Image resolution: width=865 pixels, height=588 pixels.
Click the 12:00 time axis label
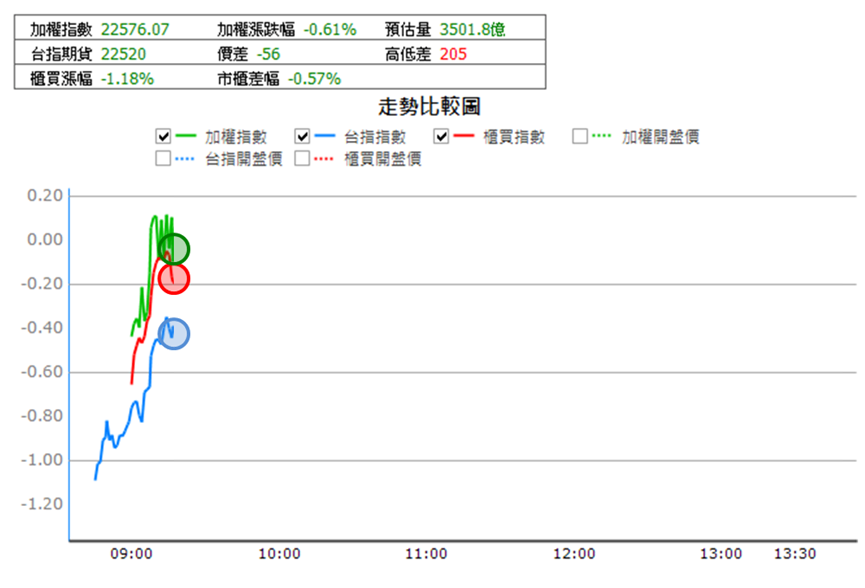pyautogui.click(x=574, y=554)
